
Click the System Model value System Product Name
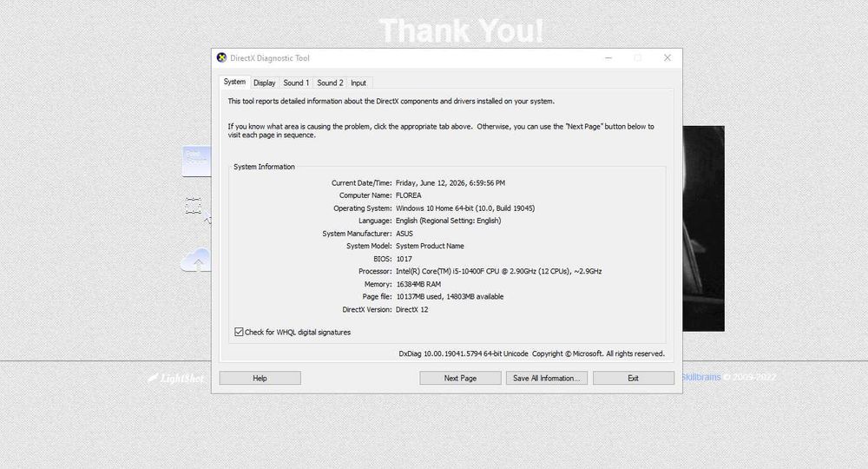pos(431,246)
